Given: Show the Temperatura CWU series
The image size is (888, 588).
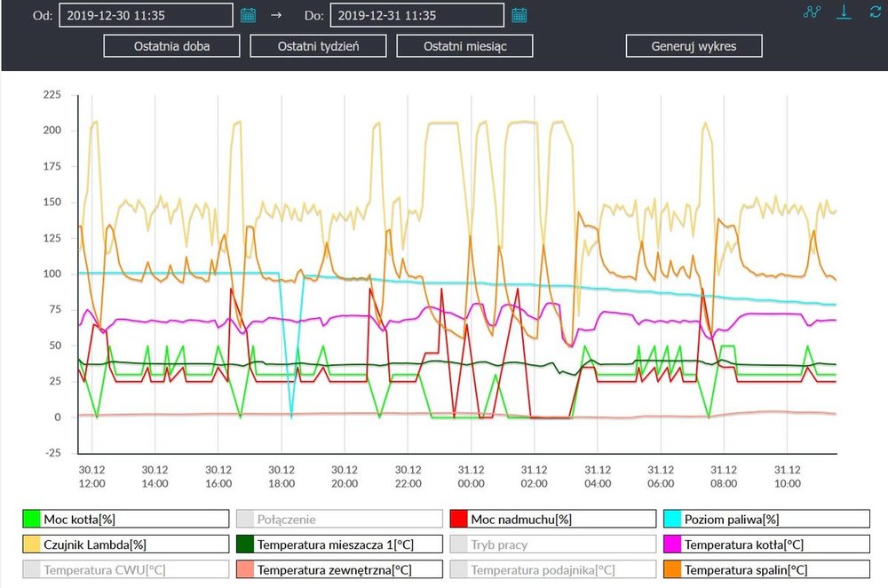Looking at the screenshot, I should [x=123, y=569].
